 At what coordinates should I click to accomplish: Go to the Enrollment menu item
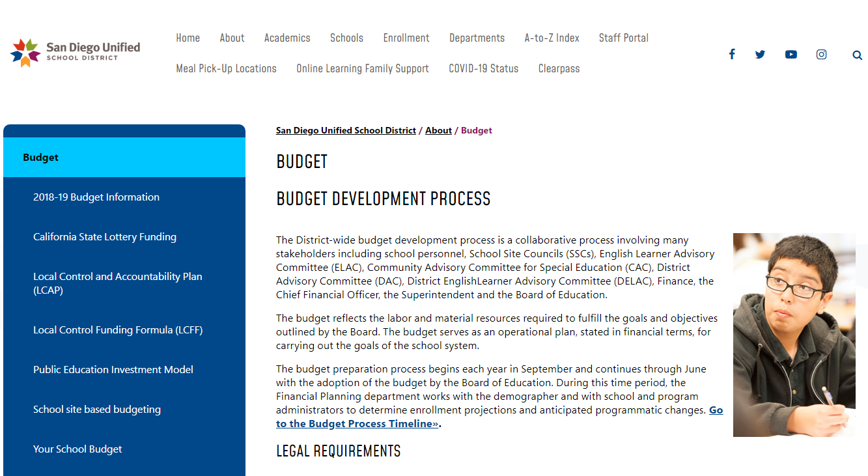pyautogui.click(x=406, y=38)
